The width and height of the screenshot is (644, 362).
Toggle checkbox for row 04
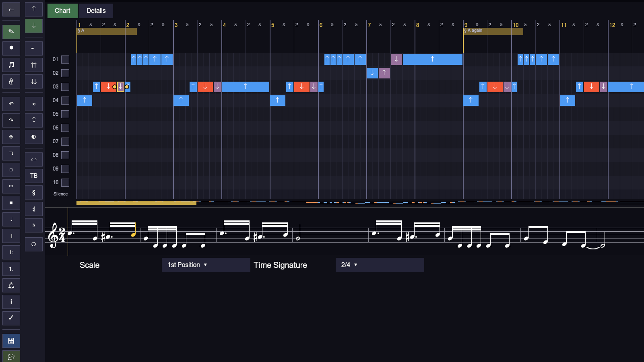point(65,101)
